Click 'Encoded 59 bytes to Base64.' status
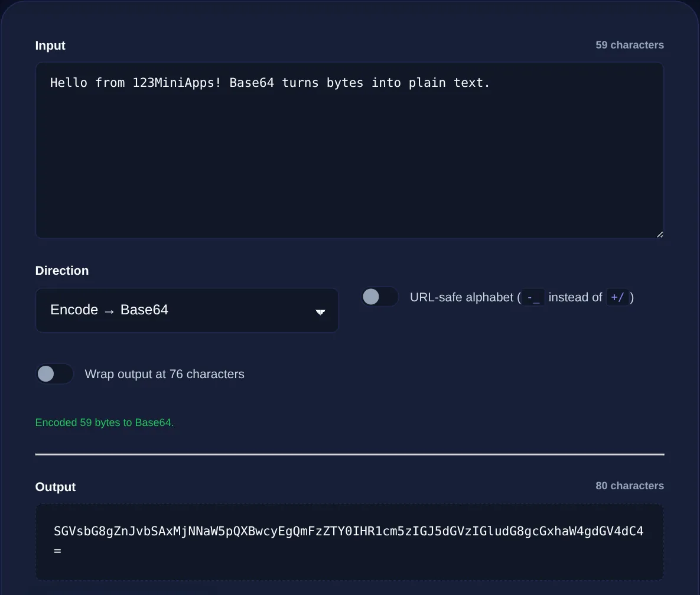The height and width of the screenshot is (595, 700). tap(105, 422)
